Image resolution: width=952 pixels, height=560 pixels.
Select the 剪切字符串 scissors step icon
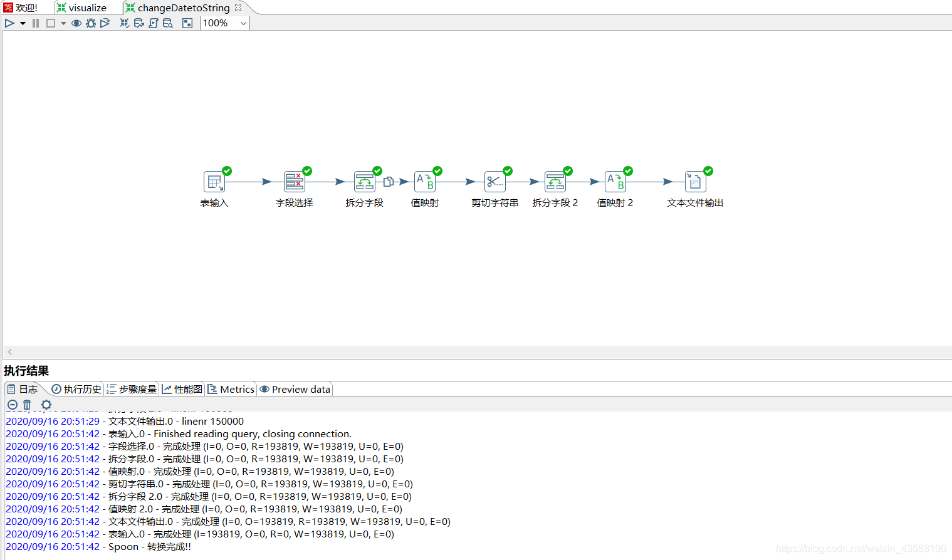495,182
